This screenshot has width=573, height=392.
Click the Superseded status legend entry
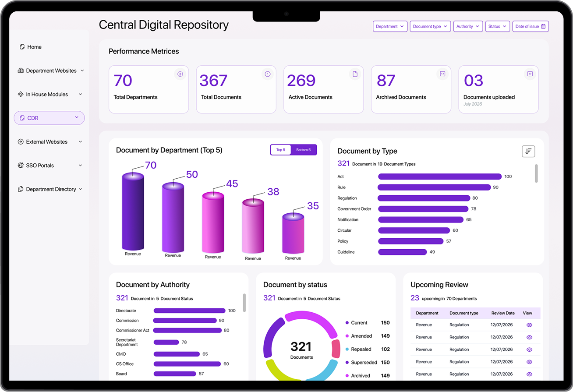(368, 362)
